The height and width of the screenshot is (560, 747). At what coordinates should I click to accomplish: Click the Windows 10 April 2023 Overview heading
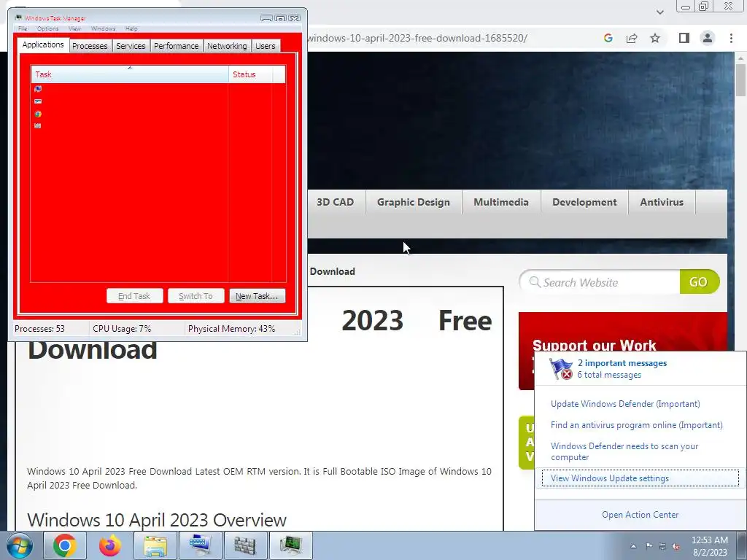(x=157, y=520)
